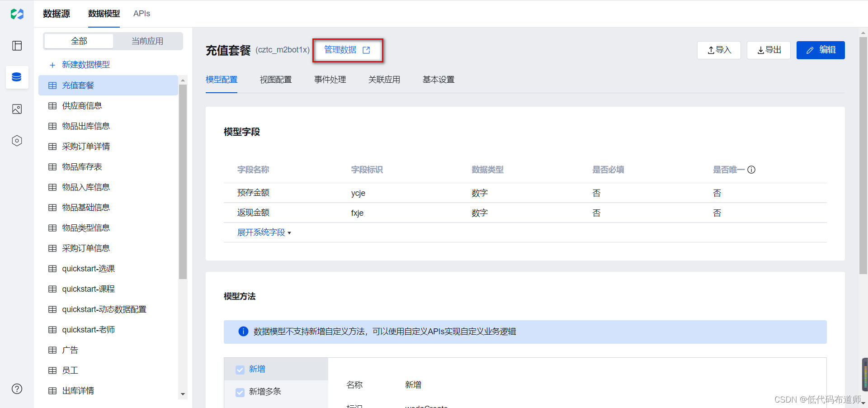Click the fxje field identifier
Viewport: 868px width, 408px height.
coord(357,213)
